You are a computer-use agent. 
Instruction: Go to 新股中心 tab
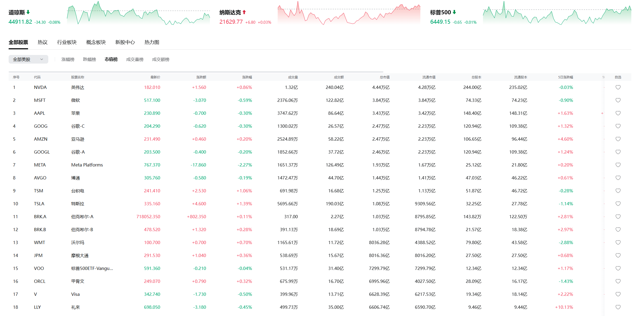[x=125, y=42]
